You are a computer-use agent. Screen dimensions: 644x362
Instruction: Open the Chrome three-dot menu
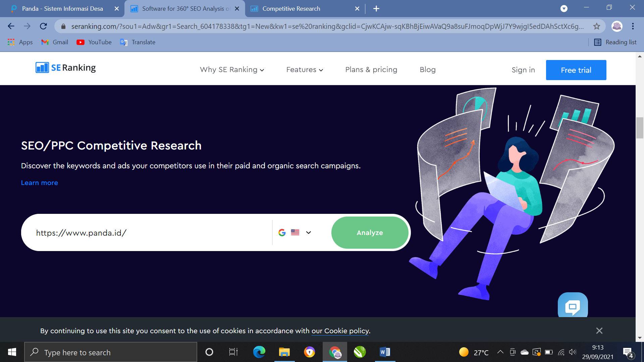point(633,26)
